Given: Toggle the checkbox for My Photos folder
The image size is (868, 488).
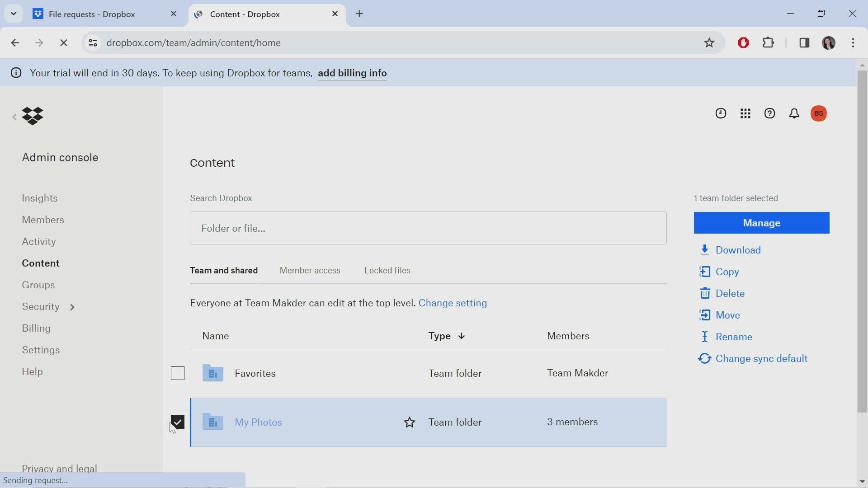Looking at the screenshot, I should click(177, 422).
